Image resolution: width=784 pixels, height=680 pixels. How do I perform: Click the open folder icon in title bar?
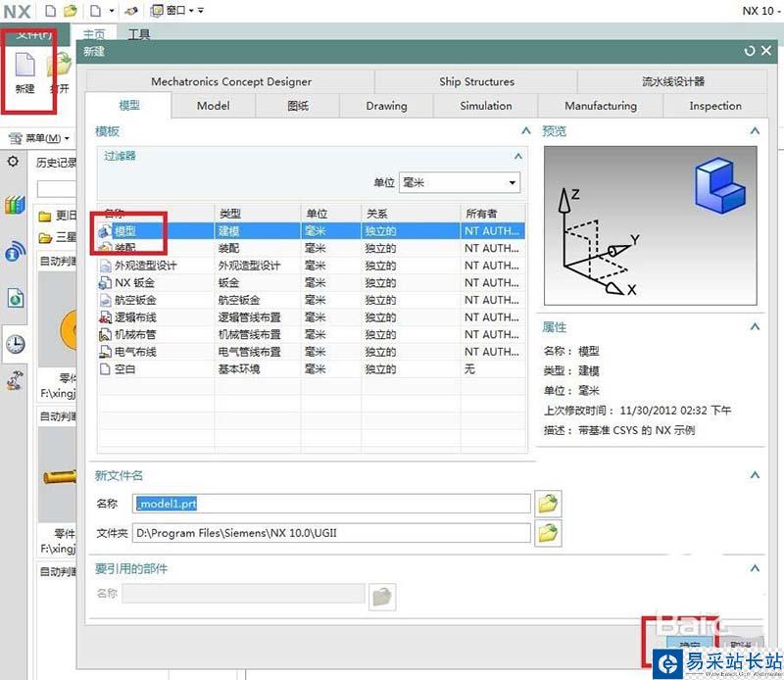coord(71,11)
